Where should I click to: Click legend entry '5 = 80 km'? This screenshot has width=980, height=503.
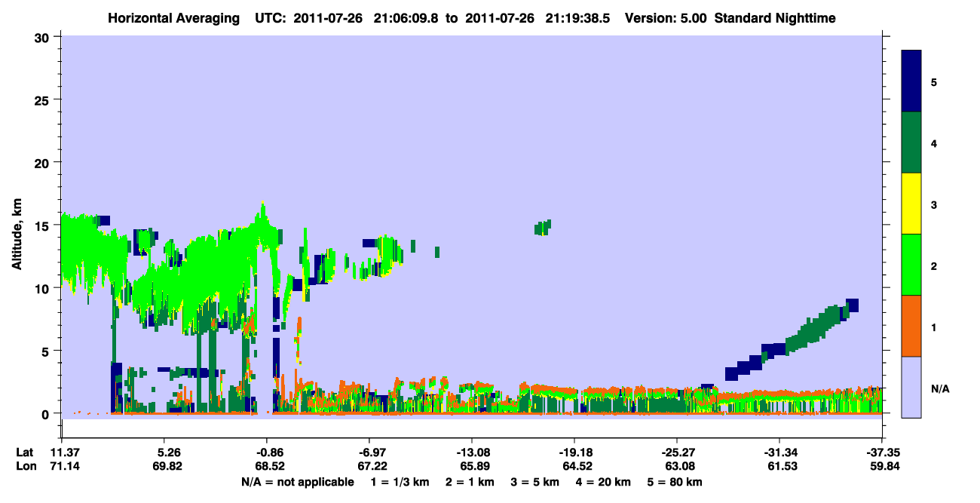[x=675, y=482]
